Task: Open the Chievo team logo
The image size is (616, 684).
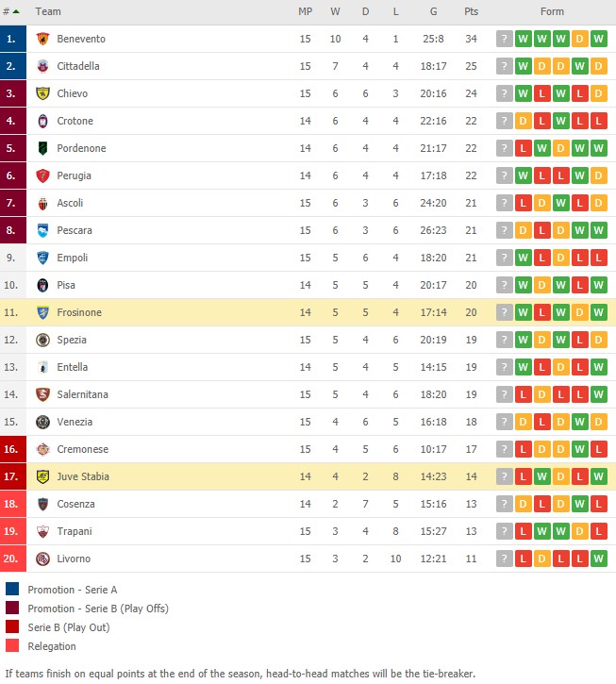Action: [x=42, y=93]
